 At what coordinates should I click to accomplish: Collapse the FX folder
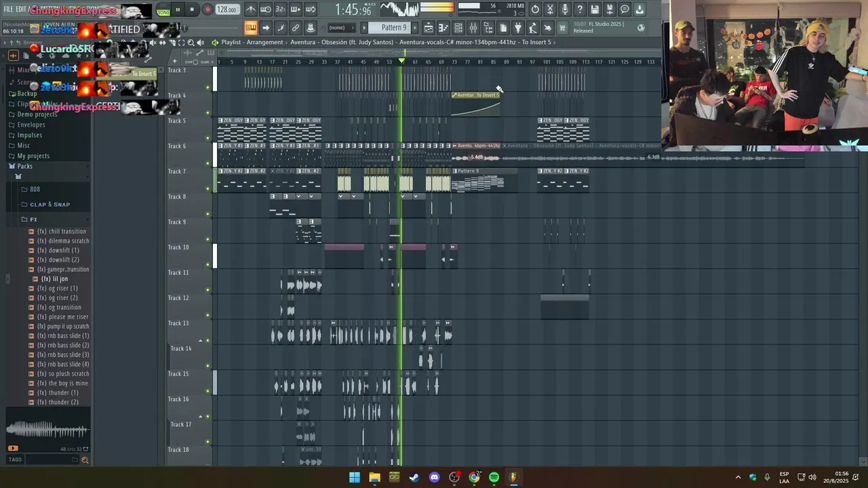tap(33, 219)
